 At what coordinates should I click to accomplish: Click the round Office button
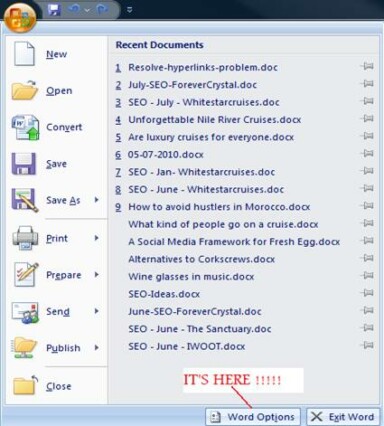point(20,18)
